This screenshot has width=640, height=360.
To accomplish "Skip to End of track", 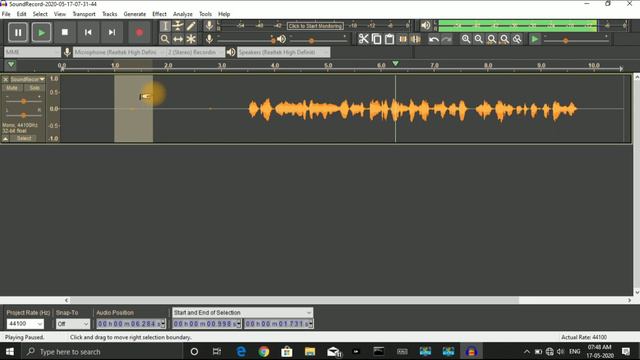I will (111, 32).
